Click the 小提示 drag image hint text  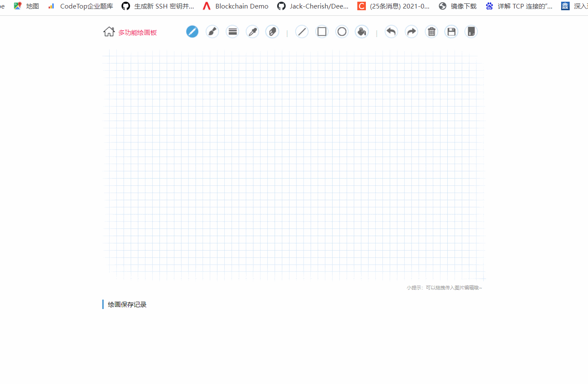point(444,288)
